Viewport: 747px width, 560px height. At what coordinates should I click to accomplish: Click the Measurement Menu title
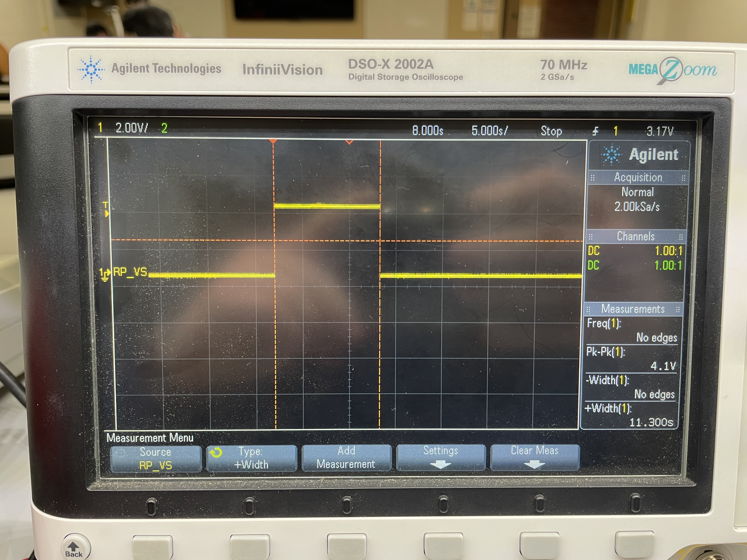(x=150, y=438)
